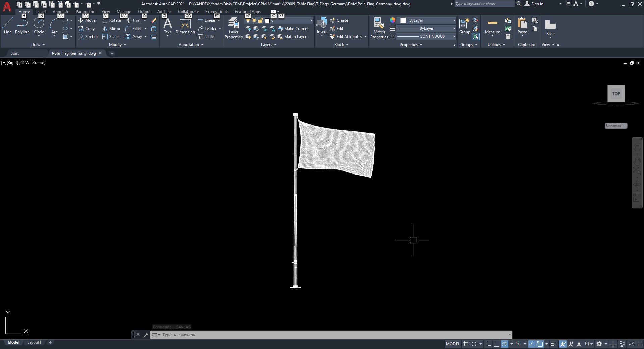Click Match Properties tool
Image resolution: width=644 pixels, height=349 pixels.
(x=379, y=29)
